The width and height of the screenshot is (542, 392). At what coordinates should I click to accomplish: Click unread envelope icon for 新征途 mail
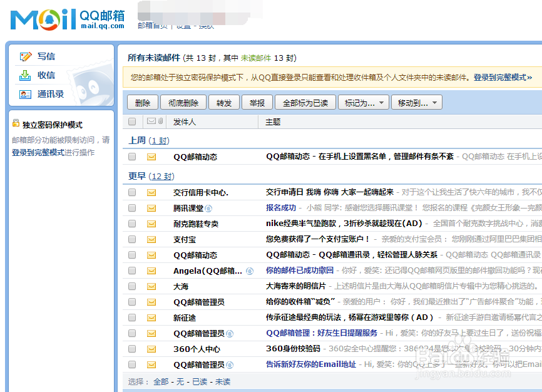tap(151, 317)
